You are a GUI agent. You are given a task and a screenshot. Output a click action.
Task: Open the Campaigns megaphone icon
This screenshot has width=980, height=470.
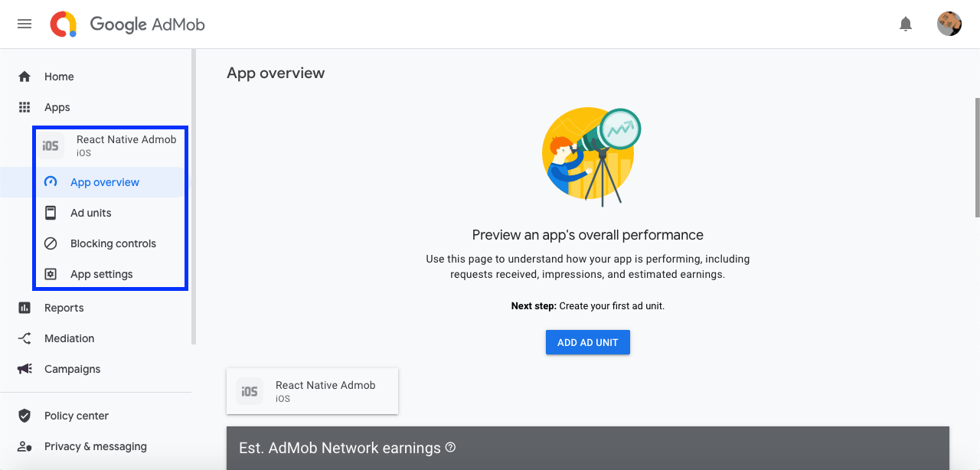[x=24, y=369]
